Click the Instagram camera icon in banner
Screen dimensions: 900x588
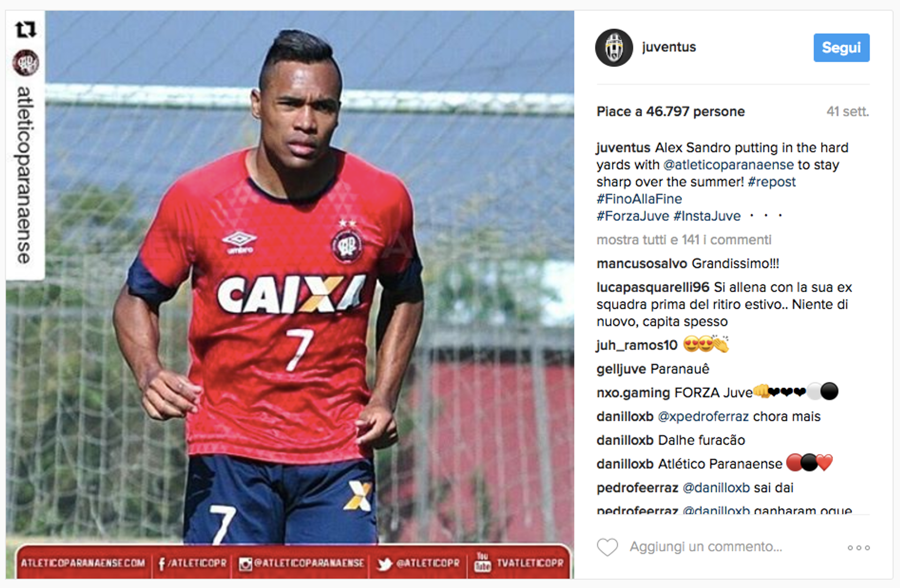(245, 564)
